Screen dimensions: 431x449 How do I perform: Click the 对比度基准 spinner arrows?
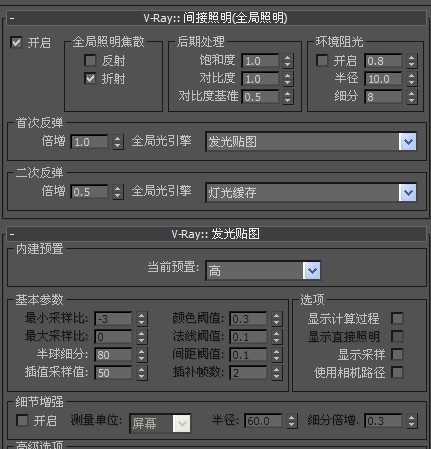(288, 97)
